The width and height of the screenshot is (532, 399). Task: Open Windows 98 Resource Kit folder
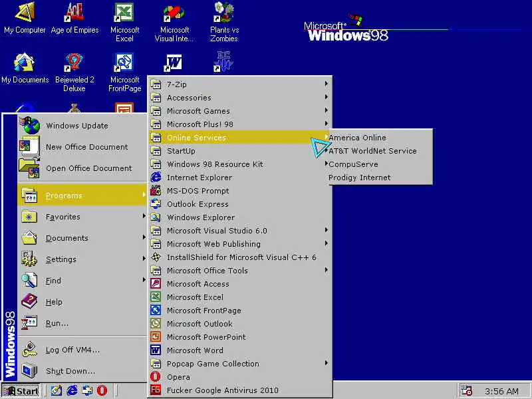pyautogui.click(x=239, y=164)
